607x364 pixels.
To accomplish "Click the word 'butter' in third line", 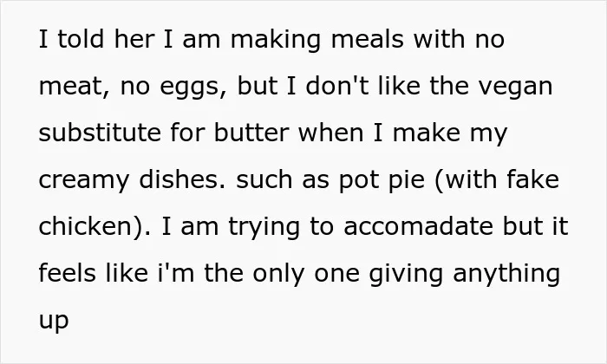I will [251, 133].
